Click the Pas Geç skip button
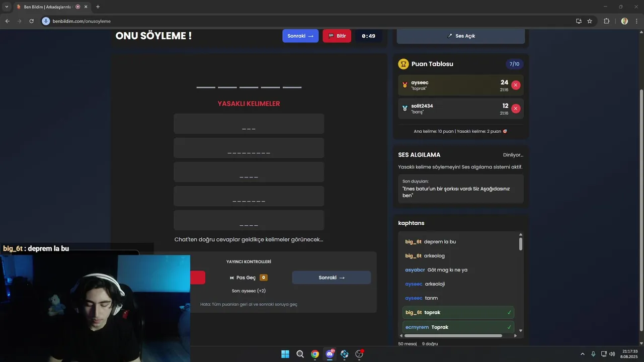This screenshot has width=644, height=362. coord(249,278)
